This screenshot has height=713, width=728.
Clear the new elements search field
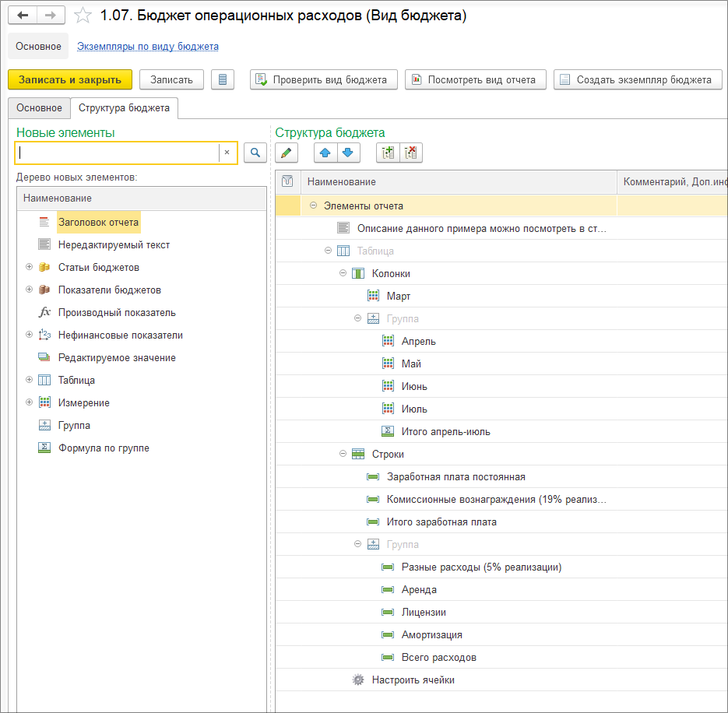coord(227,153)
